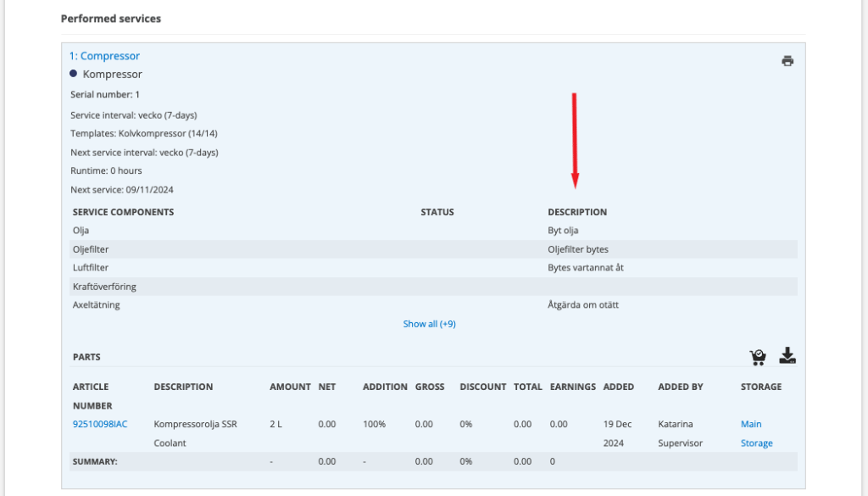Image resolution: width=868 pixels, height=496 pixels.
Task: Select the Luftfilter service component row
Action: tap(433, 267)
